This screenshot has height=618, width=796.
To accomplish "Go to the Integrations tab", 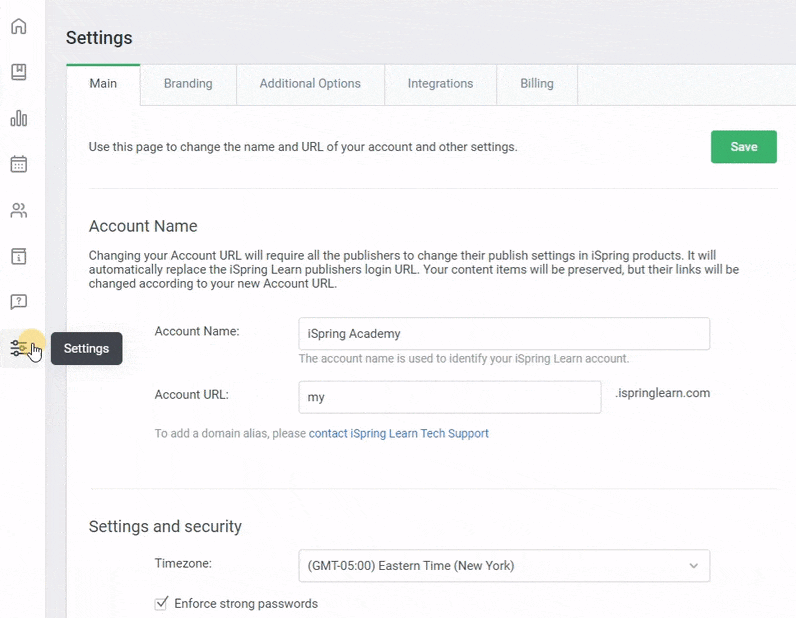I will pyautogui.click(x=440, y=84).
